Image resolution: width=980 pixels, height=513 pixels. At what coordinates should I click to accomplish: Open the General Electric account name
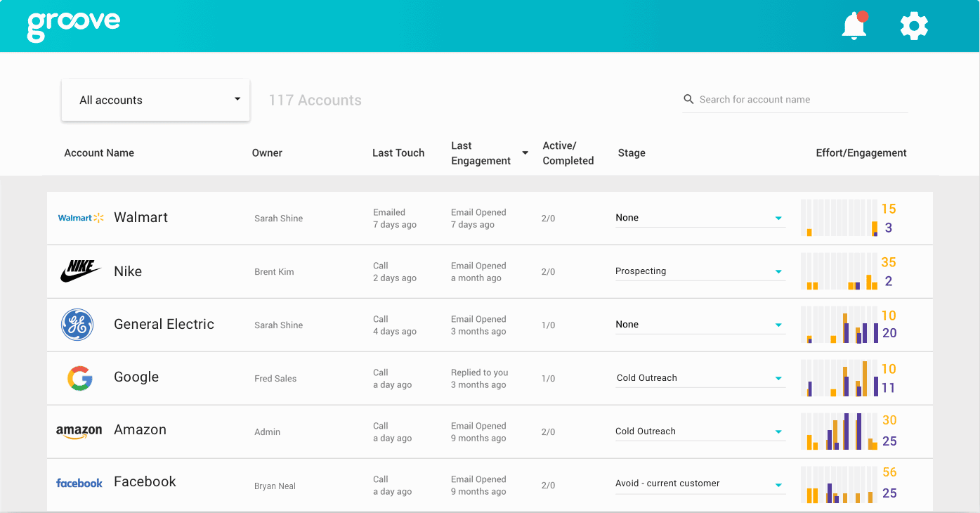164,324
